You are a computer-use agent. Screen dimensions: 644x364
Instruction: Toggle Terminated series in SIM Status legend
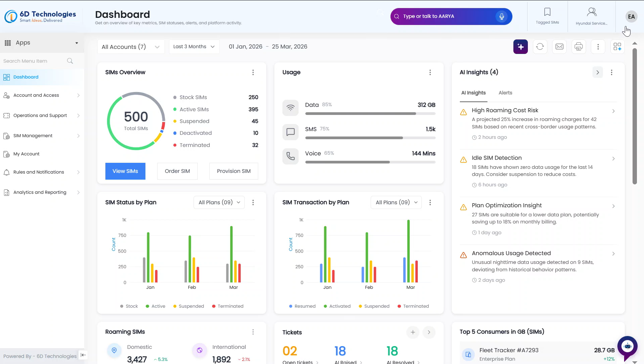pyautogui.click(x=228, y=306)
